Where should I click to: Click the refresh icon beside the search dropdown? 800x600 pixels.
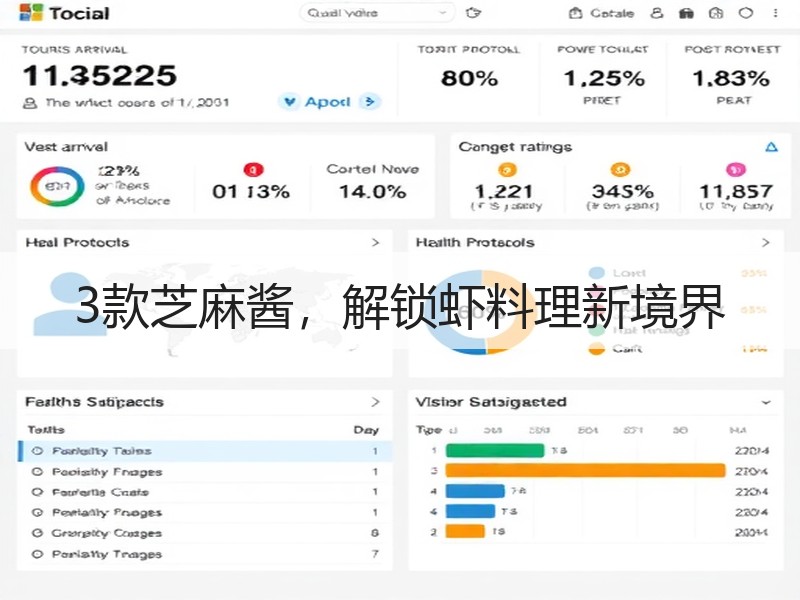point(473,13)
